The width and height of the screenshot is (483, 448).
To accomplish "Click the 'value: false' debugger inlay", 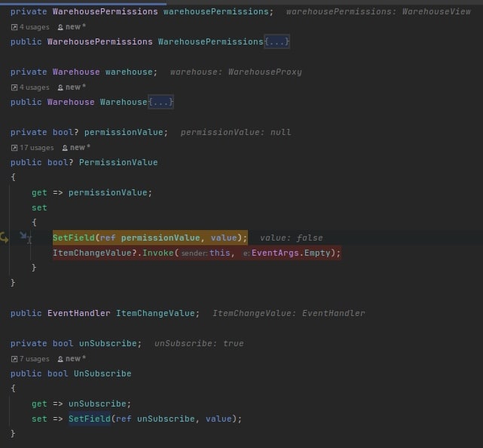I will [x=292, y=238].
